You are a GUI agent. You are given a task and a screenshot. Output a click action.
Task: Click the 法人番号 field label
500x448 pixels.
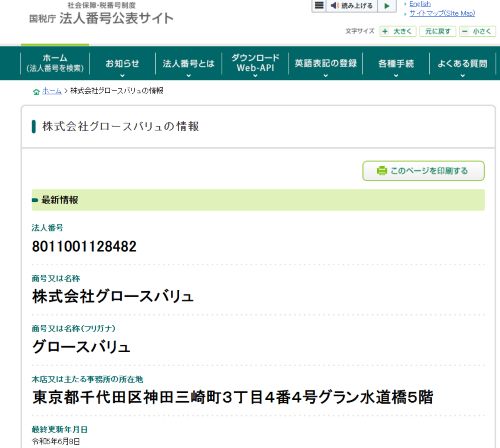point(47,228)
